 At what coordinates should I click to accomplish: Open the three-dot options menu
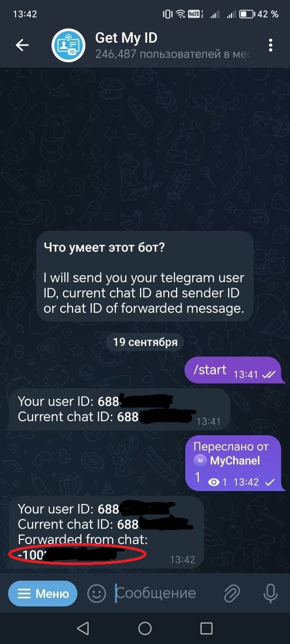point(270,46)
